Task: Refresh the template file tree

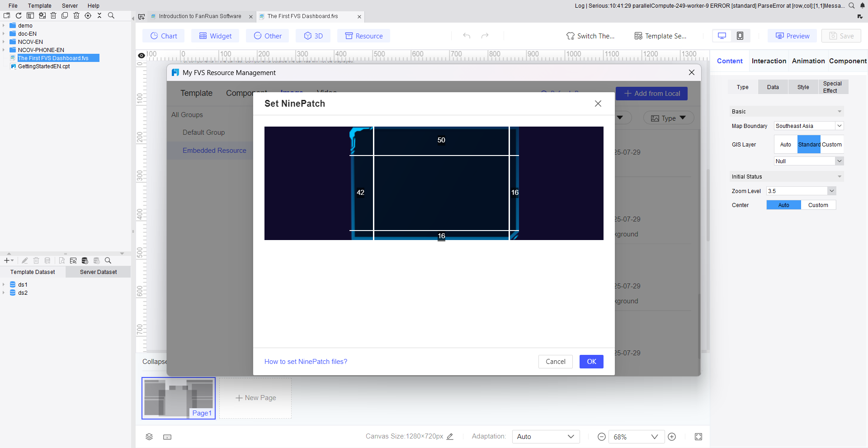Action: tap(19, 15)
